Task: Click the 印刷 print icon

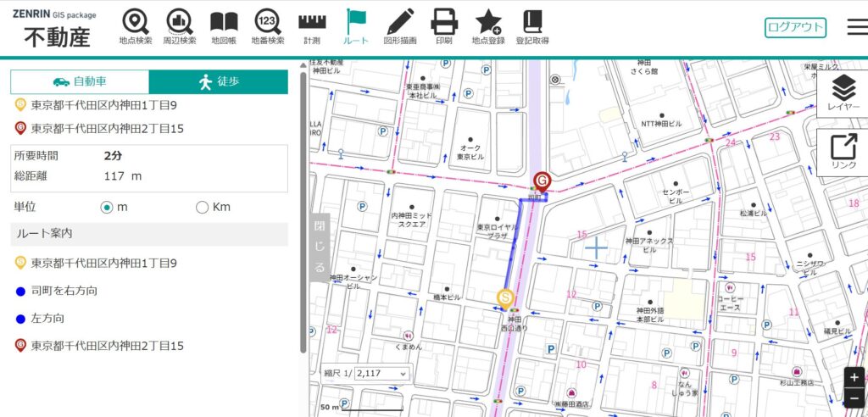Action: (x=444, y=27)
